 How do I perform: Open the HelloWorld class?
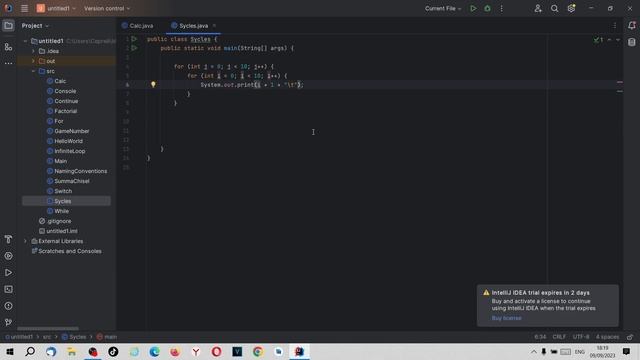coord(69,141)
